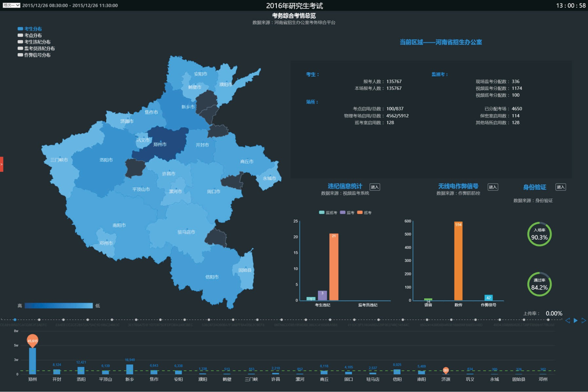Click the 入场率 90.3% ring gauge
This screenshot has height=392, width=588.
click(539, 235)
